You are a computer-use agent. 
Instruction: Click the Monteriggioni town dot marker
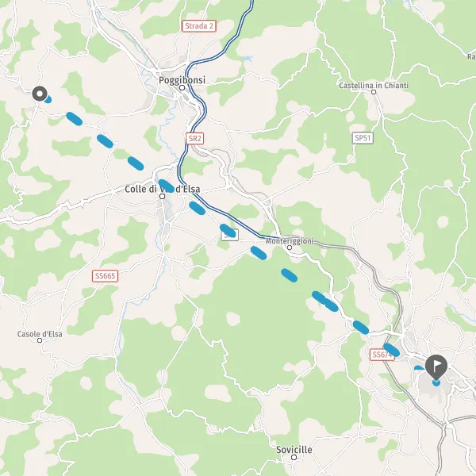[290, 248]
